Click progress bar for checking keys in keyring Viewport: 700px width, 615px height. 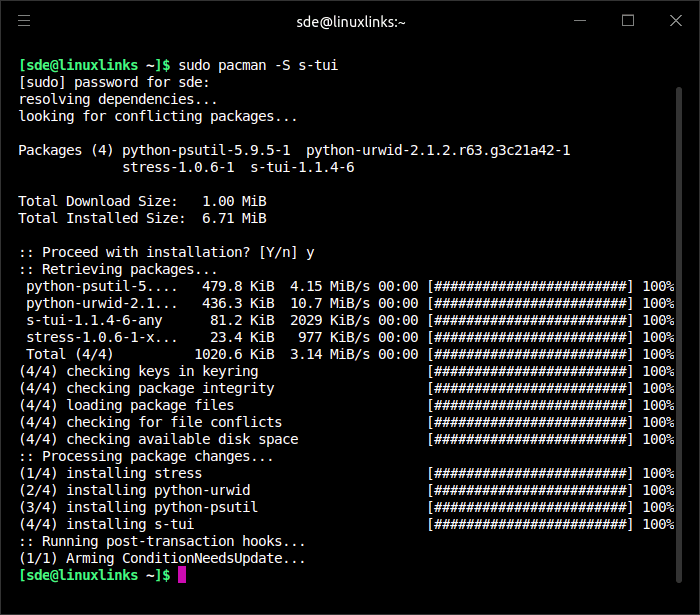point(530,371)
